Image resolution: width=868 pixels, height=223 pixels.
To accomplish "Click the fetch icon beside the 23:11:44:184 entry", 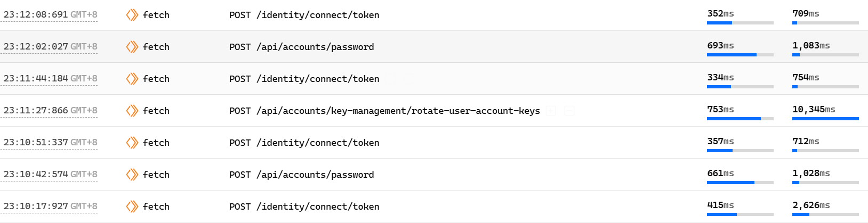I will 132,79.
